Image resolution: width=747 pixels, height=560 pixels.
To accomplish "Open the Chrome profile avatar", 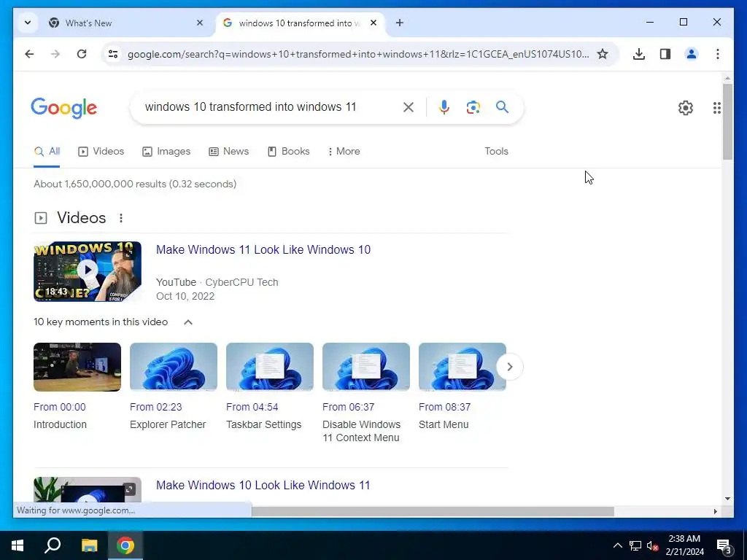I will 692,54.
